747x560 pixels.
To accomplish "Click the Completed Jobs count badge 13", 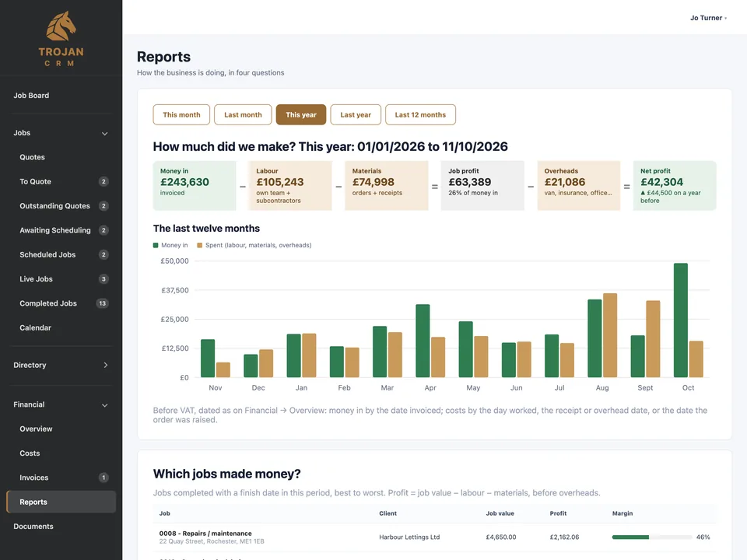I will tap(103, 303).
